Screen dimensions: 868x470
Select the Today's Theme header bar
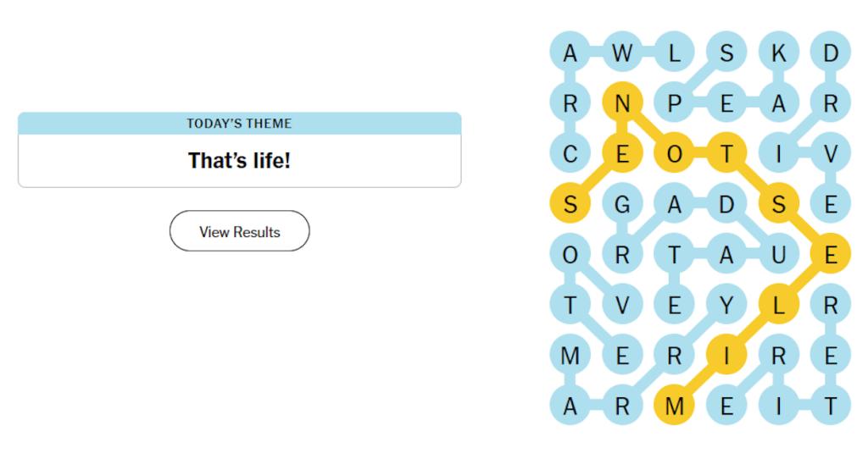pos(239,124)
